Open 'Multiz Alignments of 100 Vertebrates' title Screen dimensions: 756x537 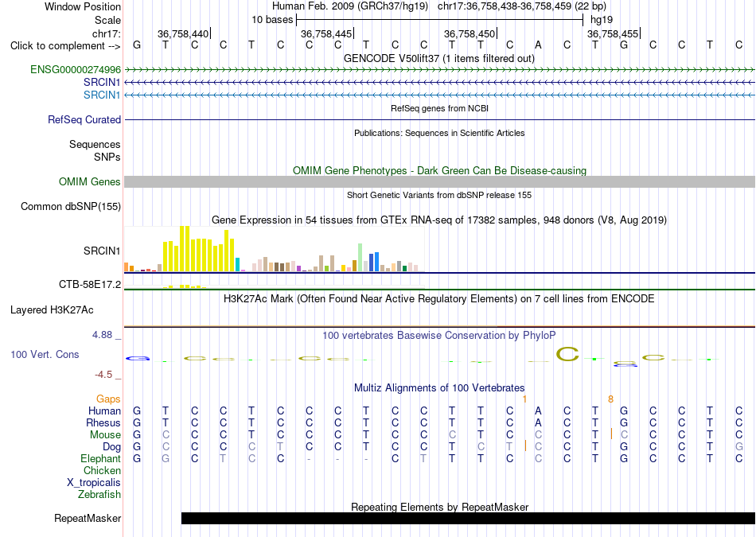[x=439, y=387]
